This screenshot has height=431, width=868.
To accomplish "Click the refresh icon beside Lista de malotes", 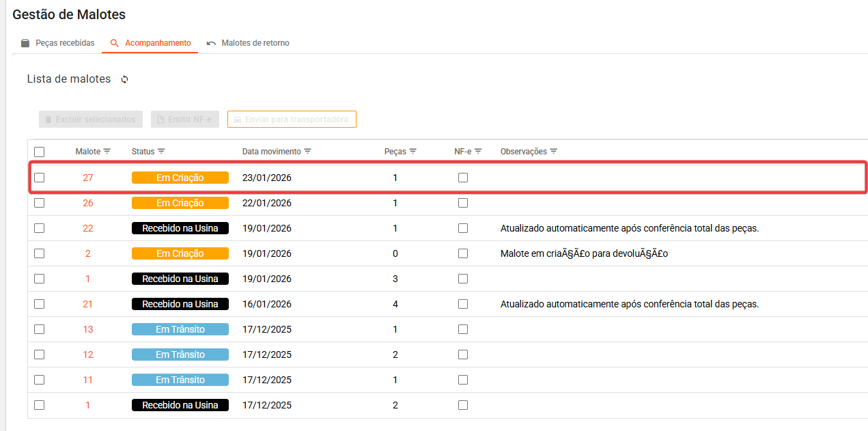I will tap(124, 79).
